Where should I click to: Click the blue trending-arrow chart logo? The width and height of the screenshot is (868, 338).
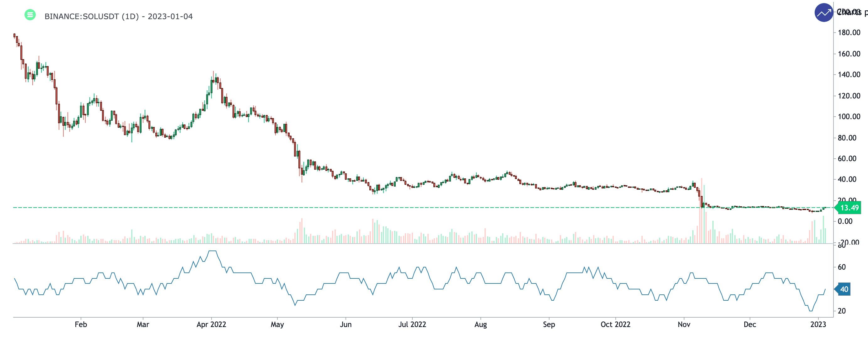click(823, 13)
